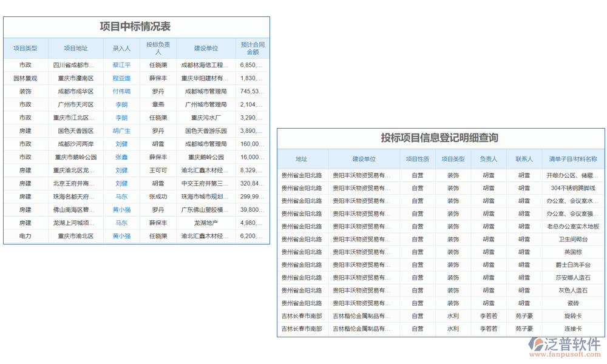This screenshot has width=607, height=364.
Task: Open the 张鑫 recorder link
Action: click(120, 157)
